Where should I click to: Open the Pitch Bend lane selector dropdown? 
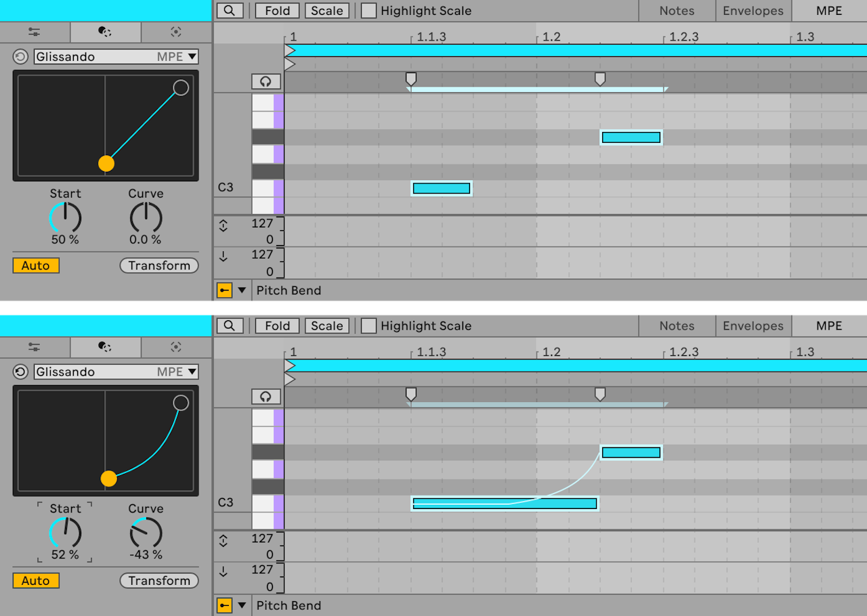tap(241, 290)
